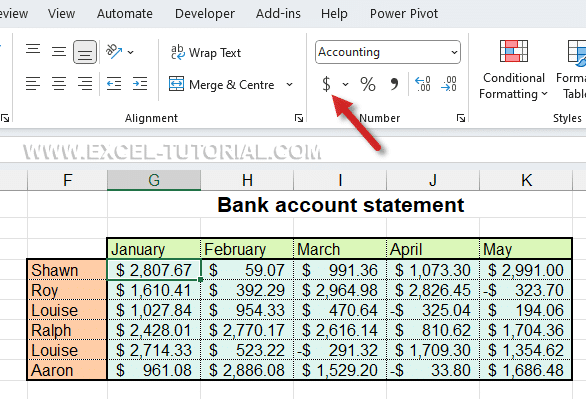Open the View tab

pos(61,14)
